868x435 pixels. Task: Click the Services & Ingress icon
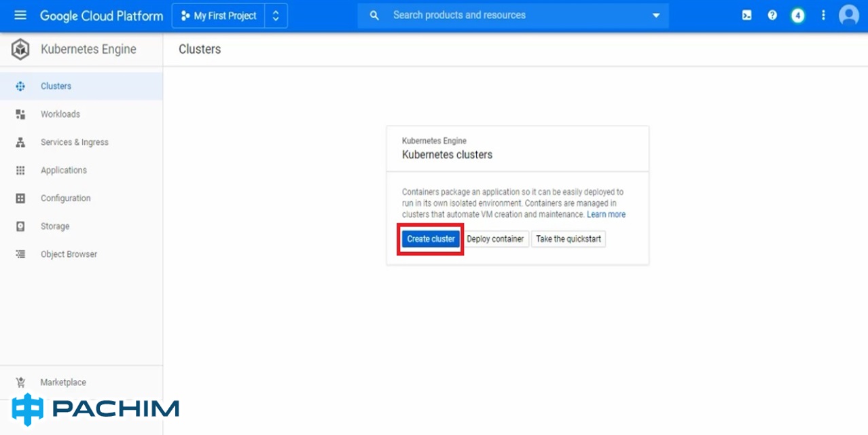click(20, 142)
